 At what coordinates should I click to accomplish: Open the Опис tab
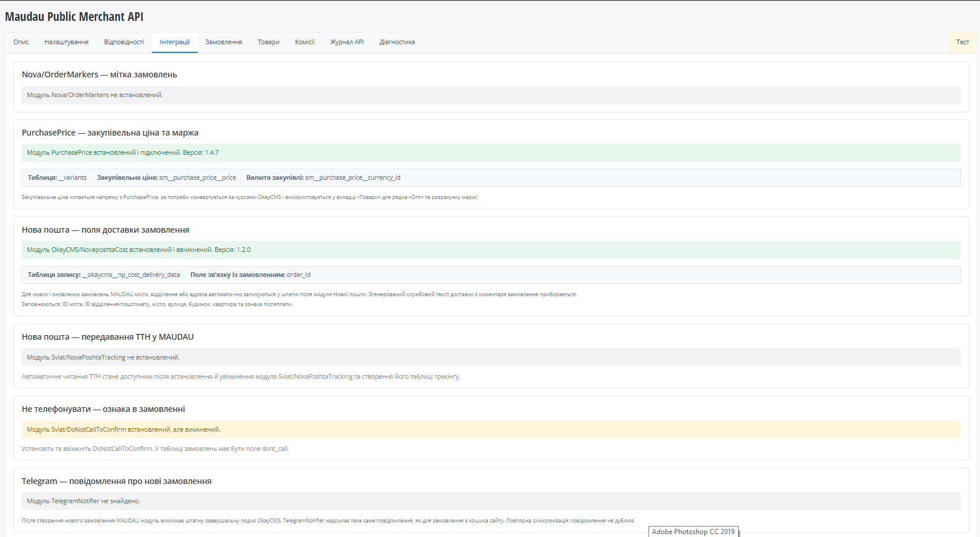coord(21,42)
